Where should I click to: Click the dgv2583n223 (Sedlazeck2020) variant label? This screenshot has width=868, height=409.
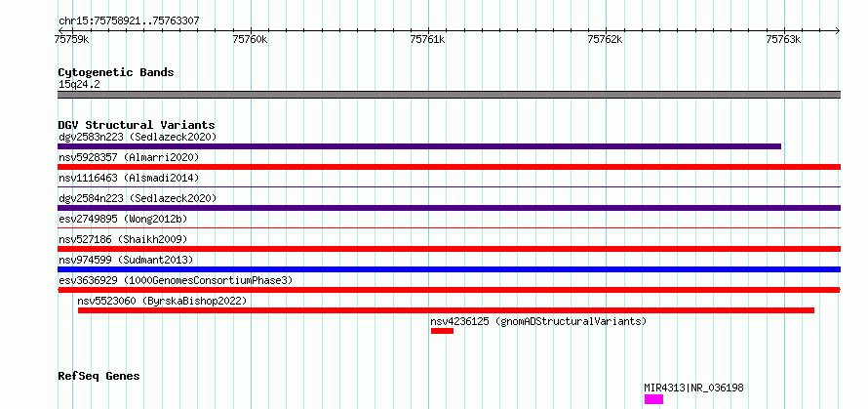point(138,137)
